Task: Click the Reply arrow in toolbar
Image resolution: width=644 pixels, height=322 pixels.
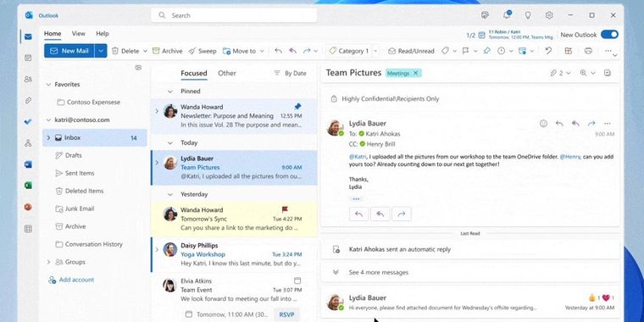Action: click(279, 51)
